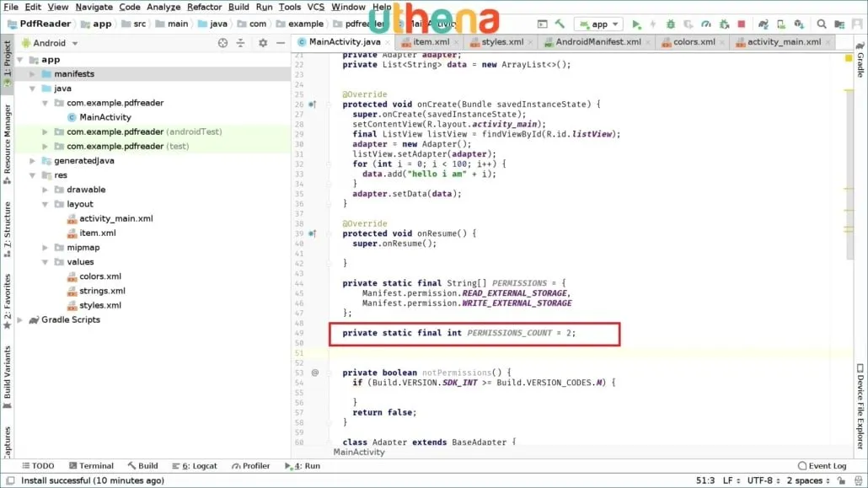Open the SDK Manager icon
Image resolution: width=868 pixels, height=488 pixels.
point(799,24)
